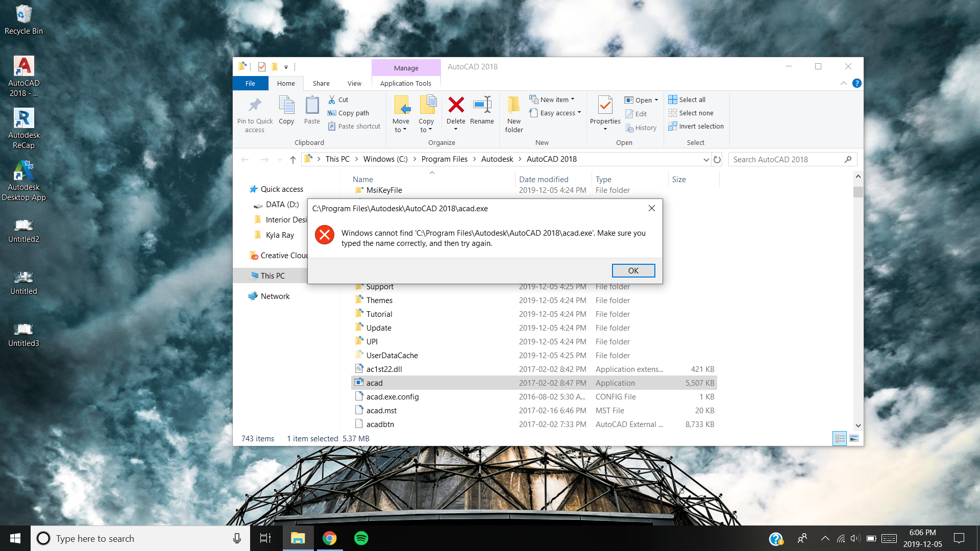Image resolution: width=980 pixels, height=551 pixels.
Task: Switch to the View tab
Action: (x=354, y=83)
